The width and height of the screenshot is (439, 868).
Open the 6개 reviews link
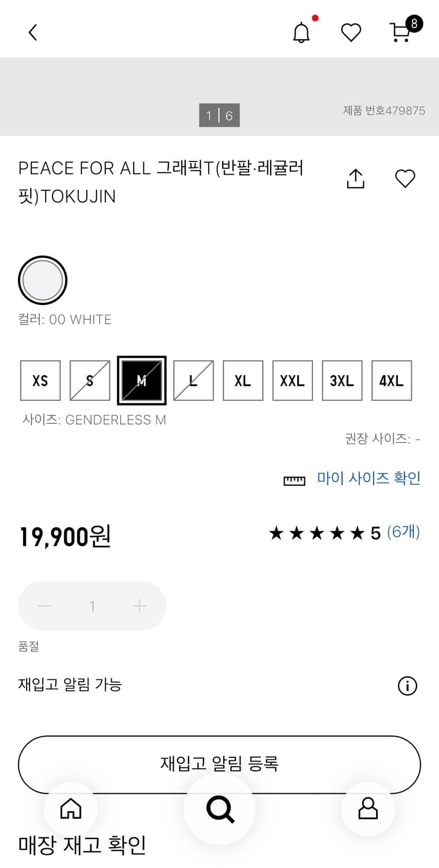tap(403, 532)
